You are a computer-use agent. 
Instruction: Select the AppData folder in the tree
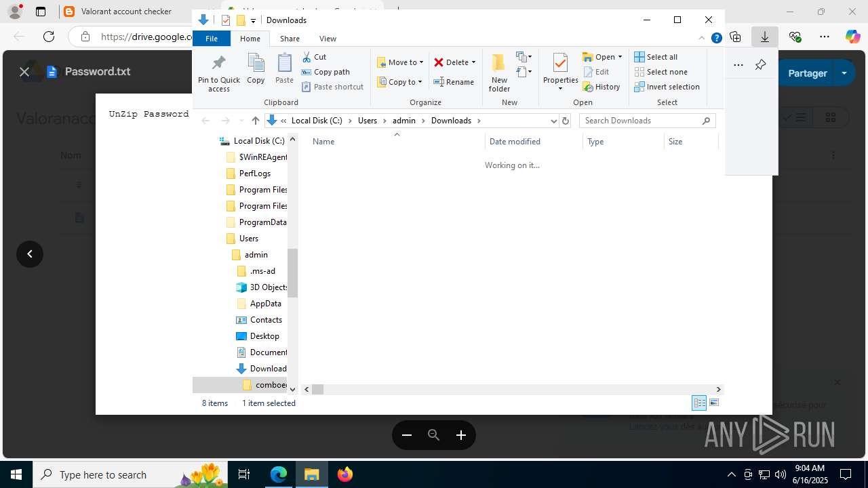[x=266, y=304]
